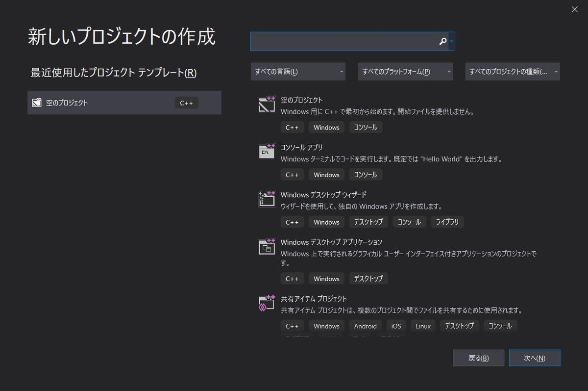Click Linux tag under 共有アイテム プロジェクト
588x391 pixels.
click(x=423, y=326)
